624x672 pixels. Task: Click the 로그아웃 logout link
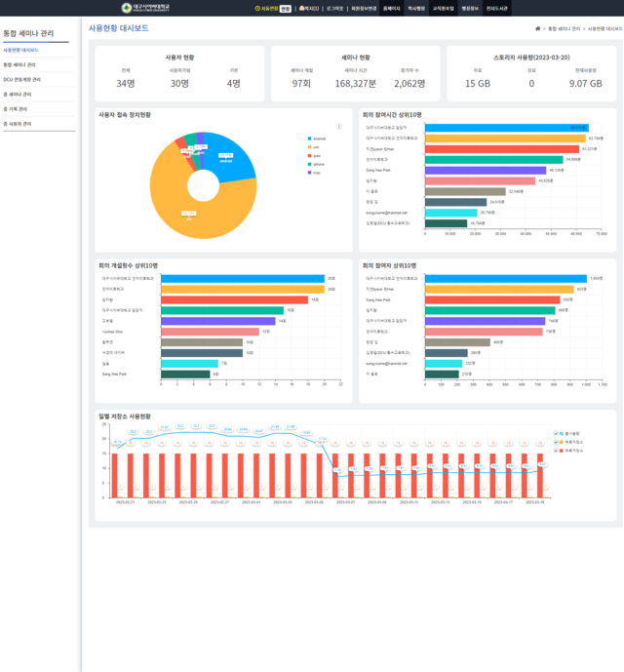tap(334, 8)
